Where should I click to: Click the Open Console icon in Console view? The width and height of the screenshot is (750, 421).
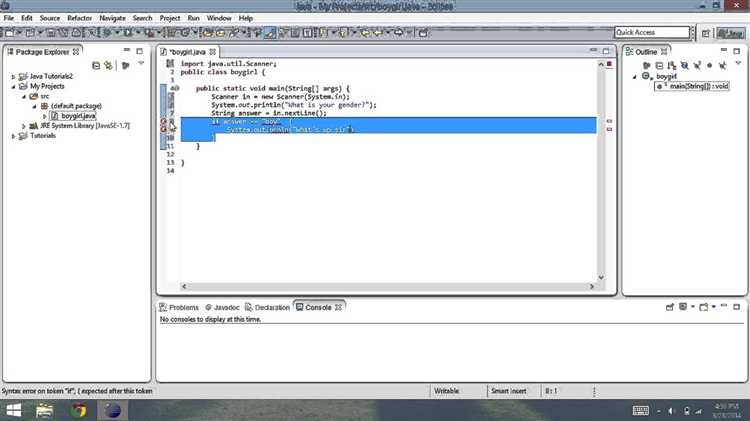point(704,307)
